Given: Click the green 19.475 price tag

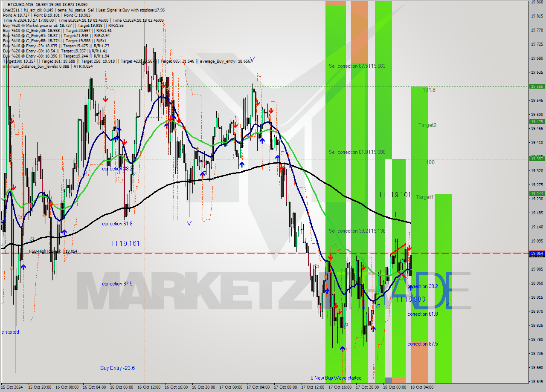Looking at the screenshot, I should pos(537,121).
